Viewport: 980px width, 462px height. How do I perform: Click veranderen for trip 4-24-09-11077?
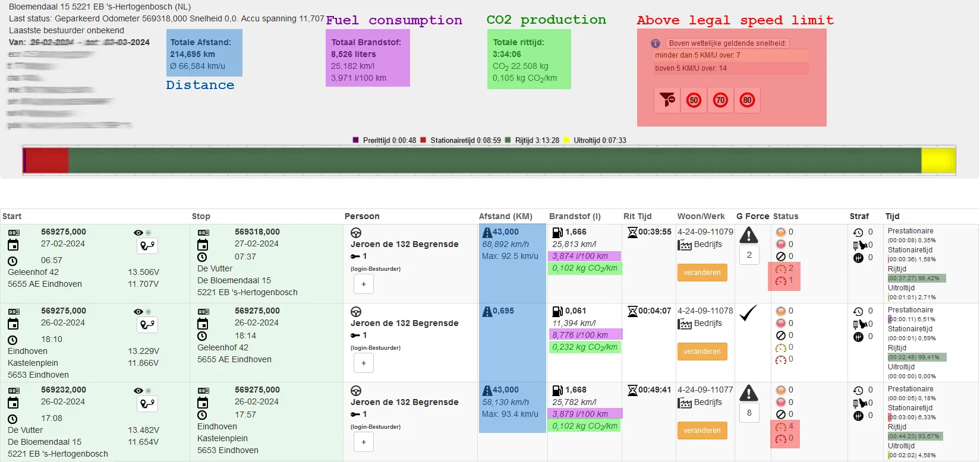click(702, 431)
